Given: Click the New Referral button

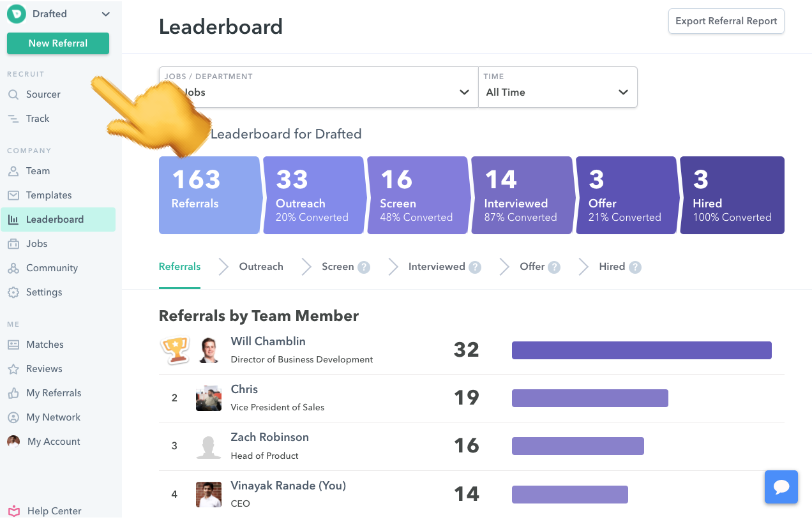Looking at the screenshot, I should (58, 43).
